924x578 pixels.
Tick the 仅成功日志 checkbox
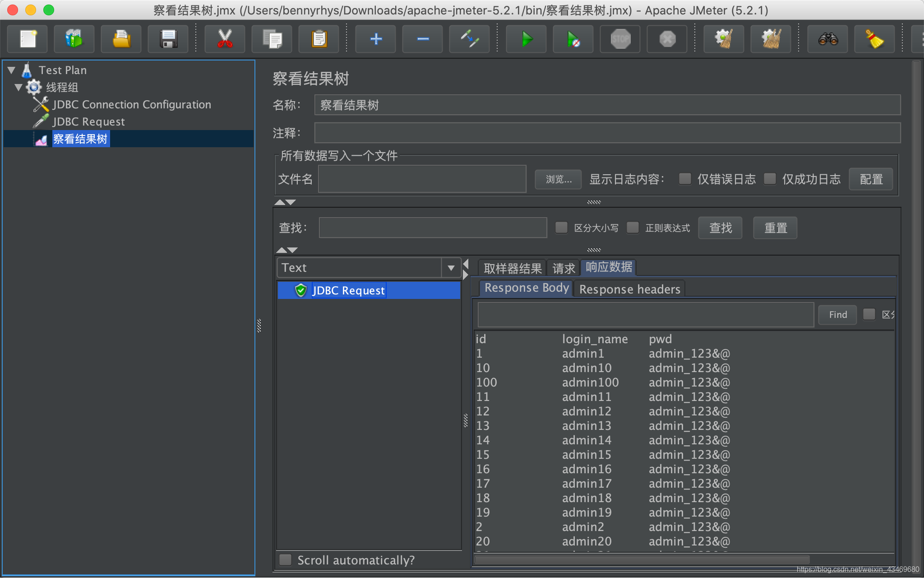point(770,179)
